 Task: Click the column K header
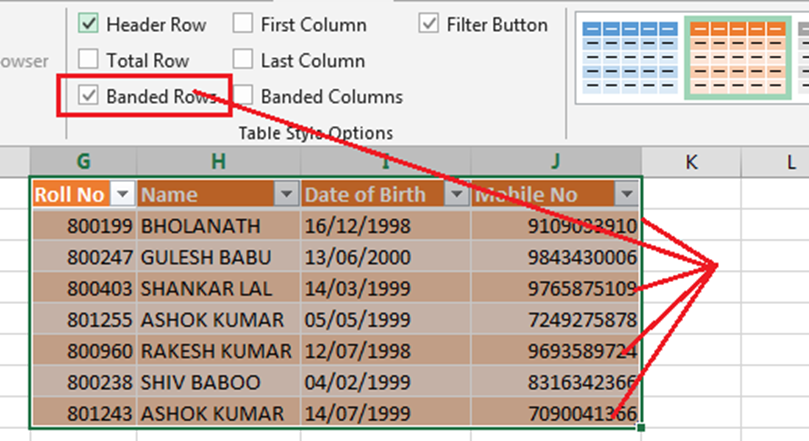point(691,161)
